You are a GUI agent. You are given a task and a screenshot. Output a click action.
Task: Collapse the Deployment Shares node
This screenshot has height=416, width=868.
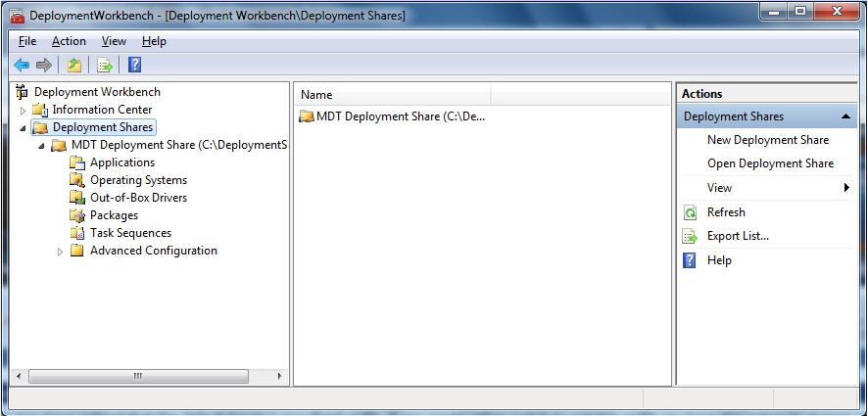click(23, 128)
